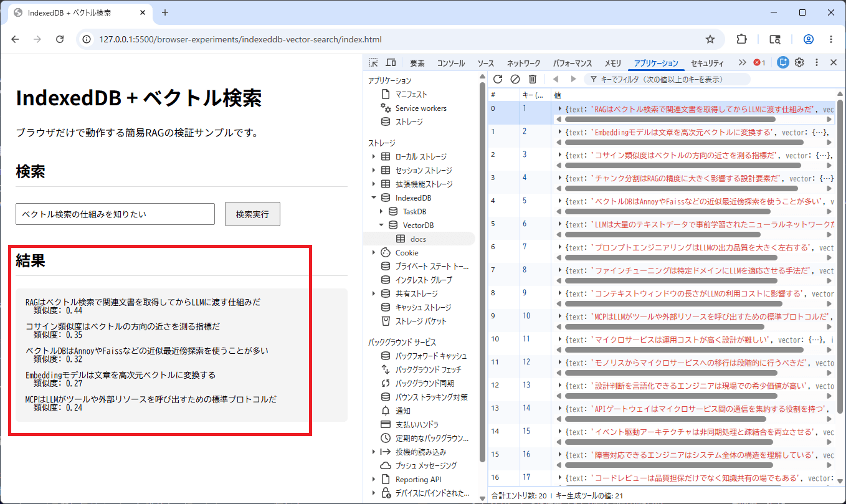Show more DevTools tabs with the chevron
The height and width of the screenshot is (504, 846).
pos(742,62)
